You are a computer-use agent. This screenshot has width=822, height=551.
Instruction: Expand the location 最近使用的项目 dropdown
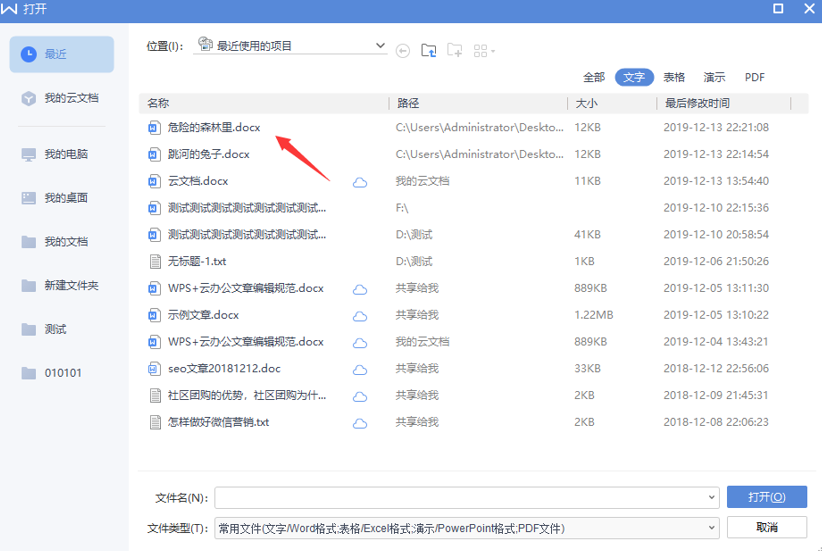coord(381,46)
